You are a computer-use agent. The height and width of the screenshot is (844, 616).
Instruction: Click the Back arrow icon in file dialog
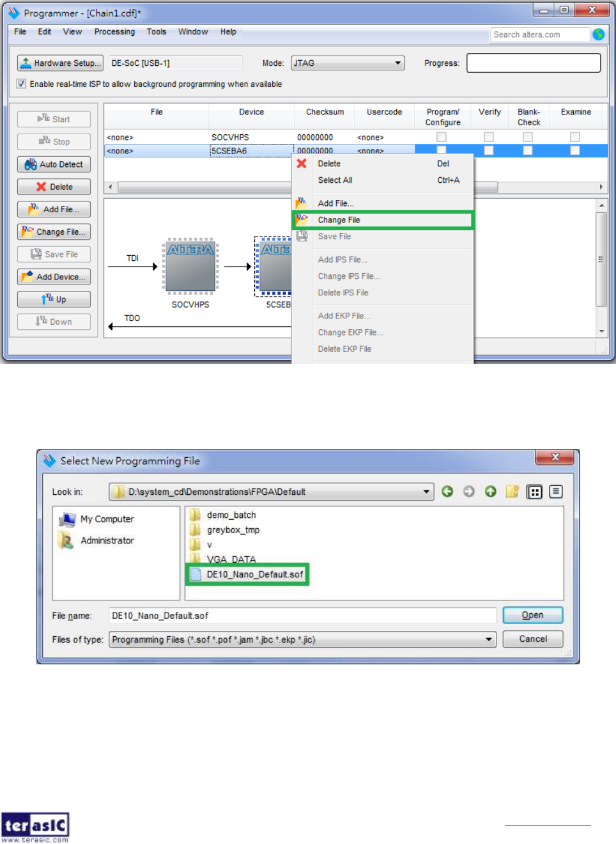coord(447,491)
